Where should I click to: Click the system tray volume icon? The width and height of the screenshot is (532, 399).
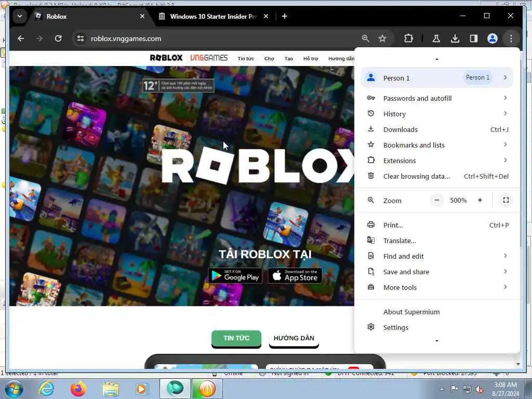[x=480, y=389]
